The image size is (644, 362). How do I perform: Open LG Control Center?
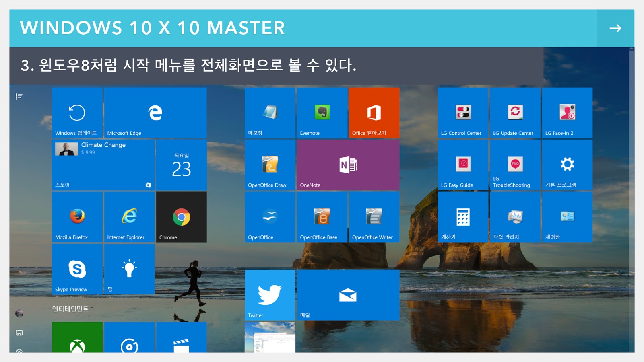click(x=463, y=113)
